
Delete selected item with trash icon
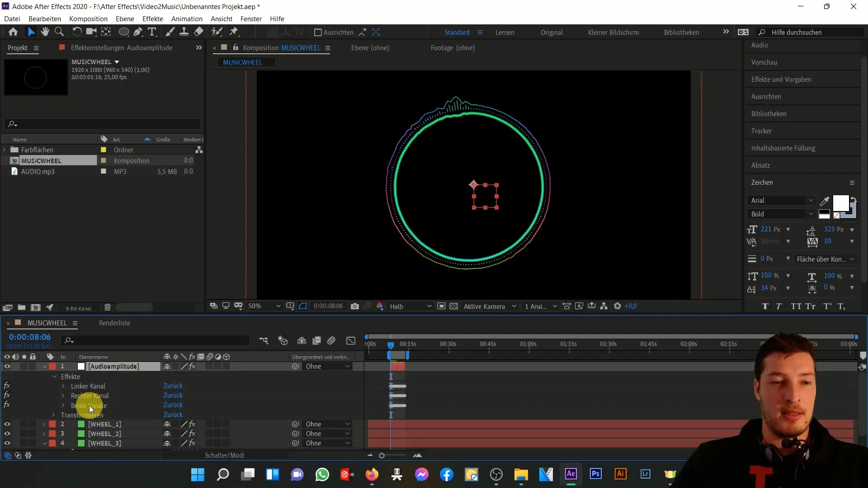click(x=108, y=308)
